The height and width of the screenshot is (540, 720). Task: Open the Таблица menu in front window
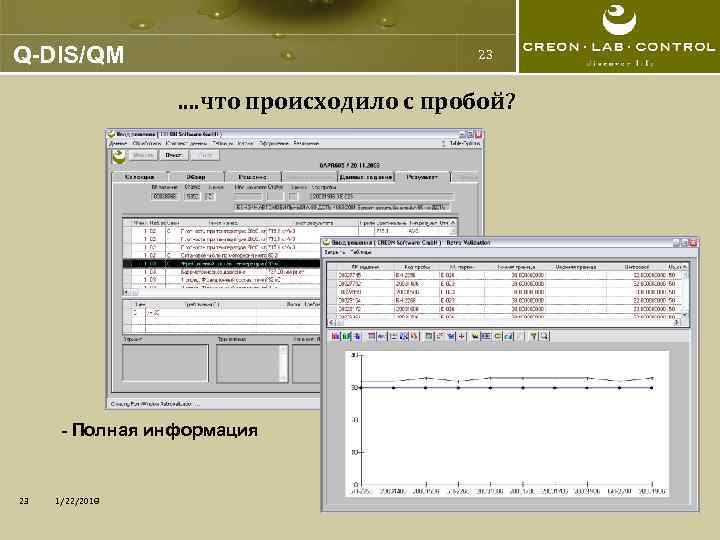(x=361, y=252)
